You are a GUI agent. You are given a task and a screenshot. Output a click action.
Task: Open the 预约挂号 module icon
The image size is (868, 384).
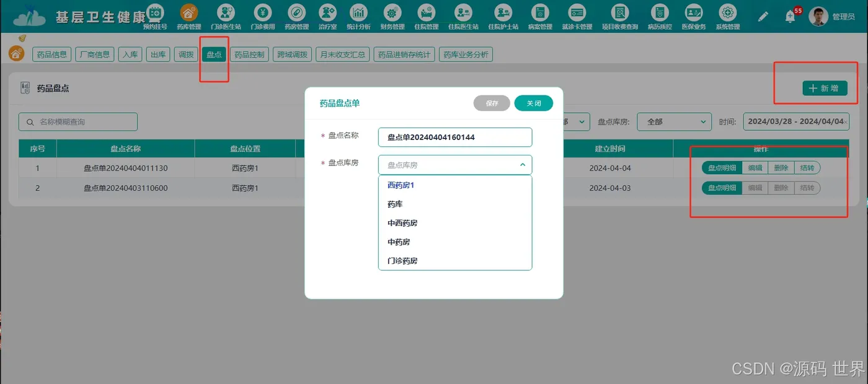click(155, 12)
